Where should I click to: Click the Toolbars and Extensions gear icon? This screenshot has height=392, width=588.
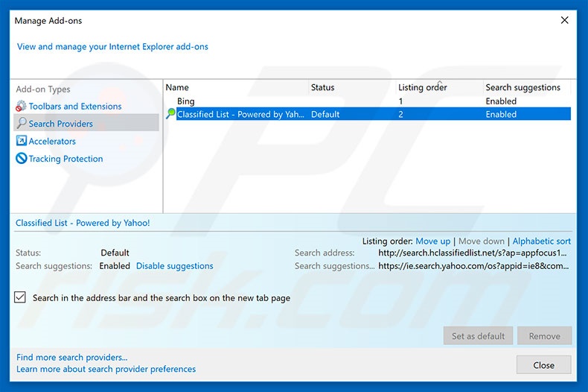[x=22, y=107]
